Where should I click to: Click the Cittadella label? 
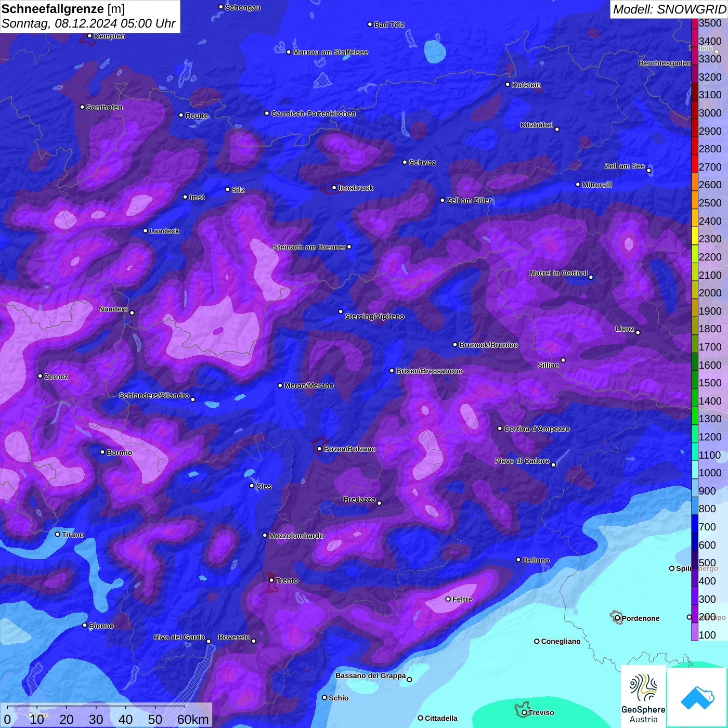point(441,718)
